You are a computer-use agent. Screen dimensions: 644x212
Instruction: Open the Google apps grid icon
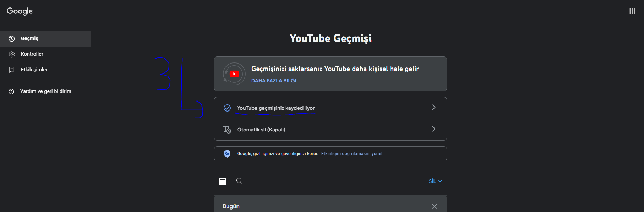[x=632, y=11]
